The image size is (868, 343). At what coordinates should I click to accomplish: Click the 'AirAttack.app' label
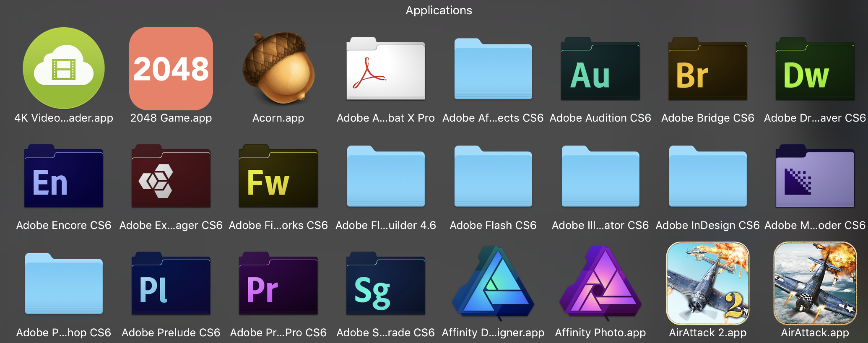coord(815,333)
